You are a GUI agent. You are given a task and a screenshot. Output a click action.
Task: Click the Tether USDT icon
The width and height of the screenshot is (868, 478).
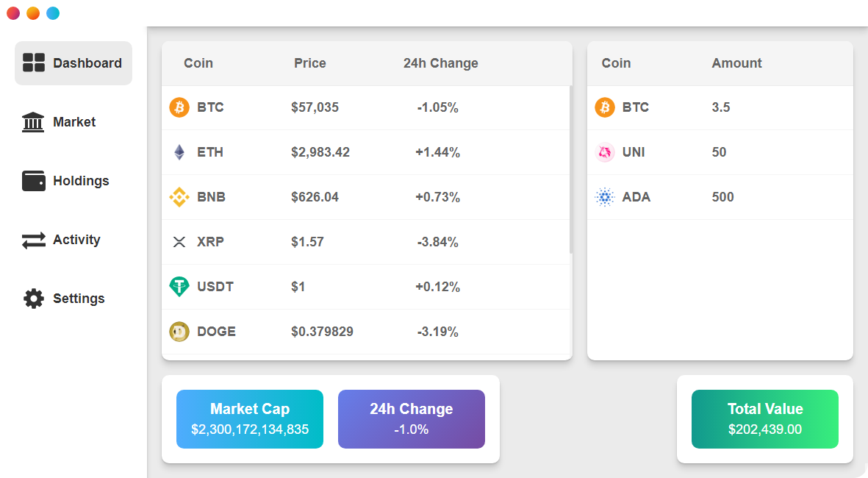point(179,287)
